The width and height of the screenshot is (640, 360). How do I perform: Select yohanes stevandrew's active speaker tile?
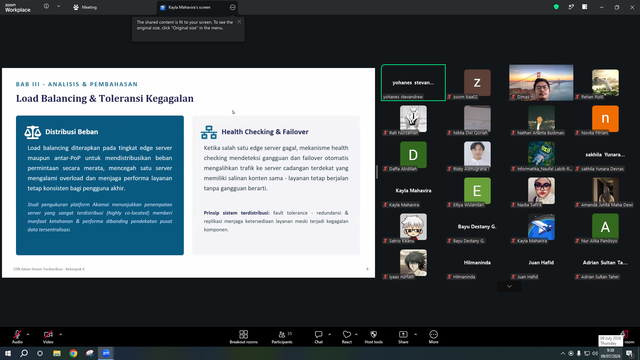(x=413, y=82)
